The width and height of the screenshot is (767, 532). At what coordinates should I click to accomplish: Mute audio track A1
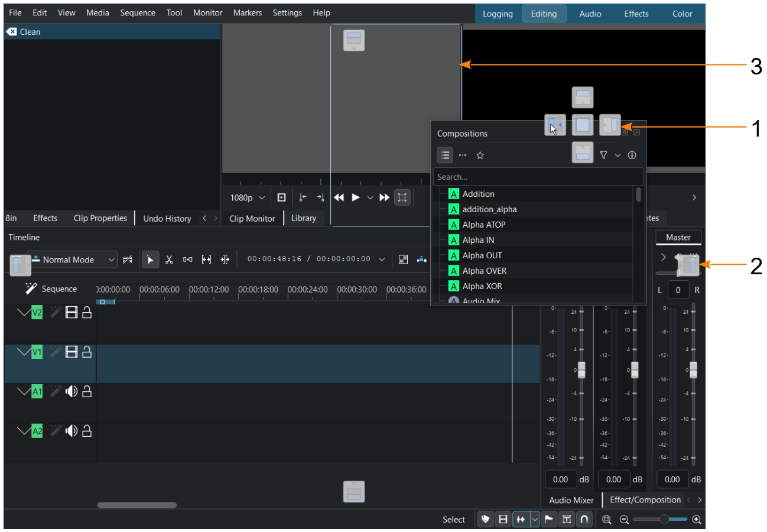tap(71, 391)
